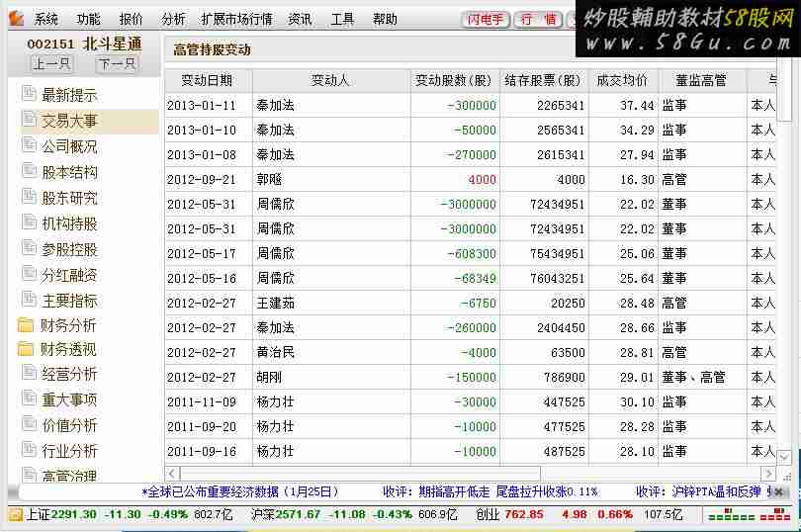Open the 扩展市场行情 menu

pyautogui.click(x=236, y=20)
